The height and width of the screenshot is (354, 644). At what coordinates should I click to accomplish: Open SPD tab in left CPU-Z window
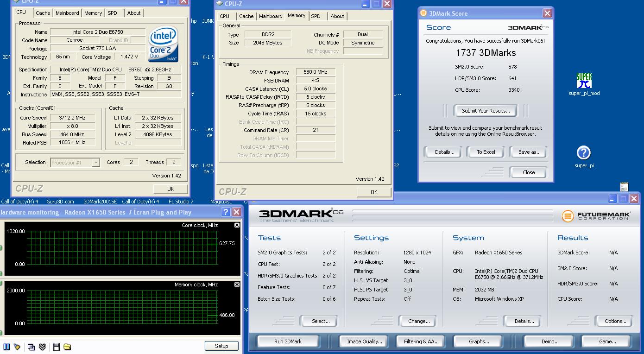click(113, 13)
